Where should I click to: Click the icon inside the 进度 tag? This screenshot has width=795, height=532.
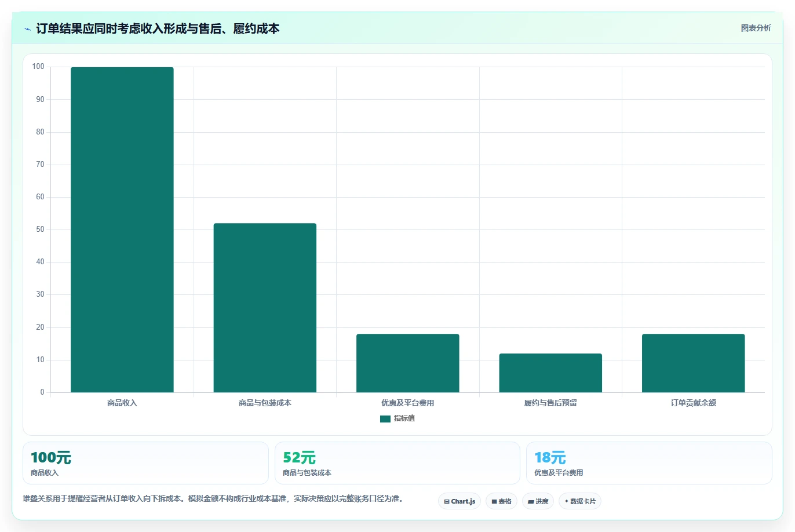(x=531, y=502)
